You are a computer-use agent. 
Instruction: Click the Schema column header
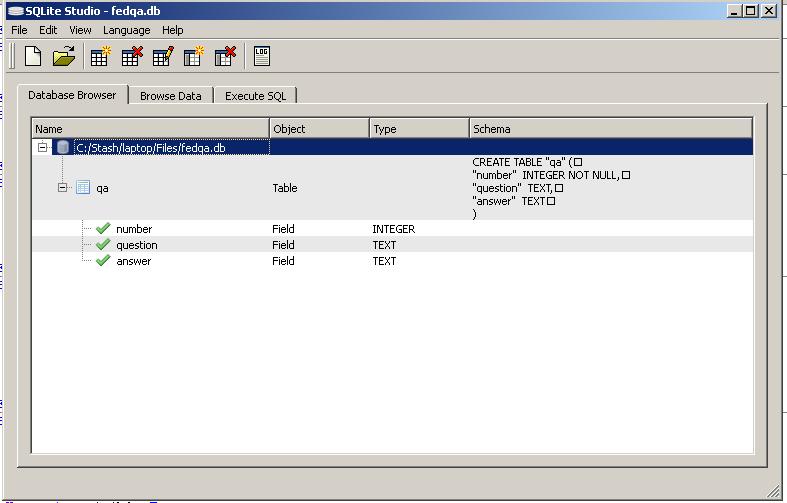pyautogui.click(x=611, y=129)
